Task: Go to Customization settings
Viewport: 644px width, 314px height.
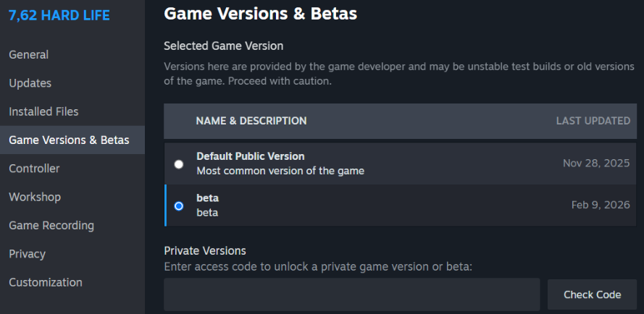Action: coord(46,282)
